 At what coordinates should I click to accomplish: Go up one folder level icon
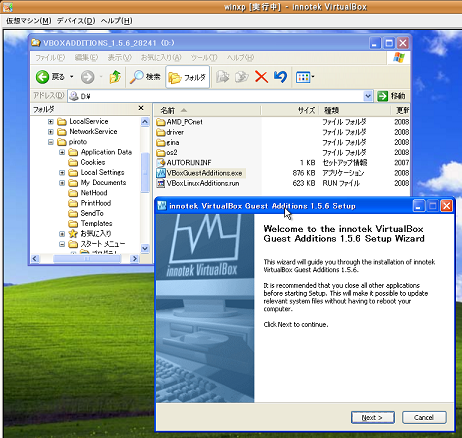[x=115, y=77]
